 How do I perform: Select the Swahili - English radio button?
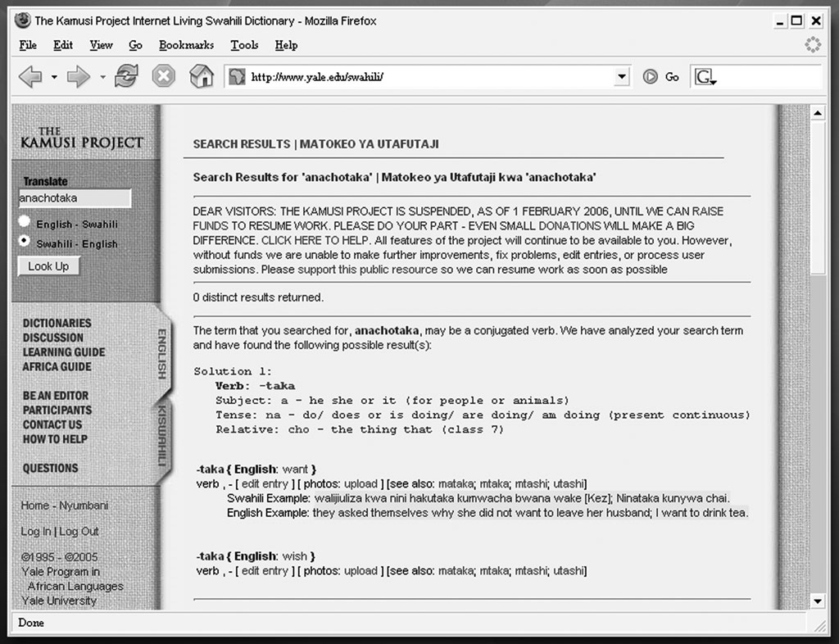pos(24,240)
